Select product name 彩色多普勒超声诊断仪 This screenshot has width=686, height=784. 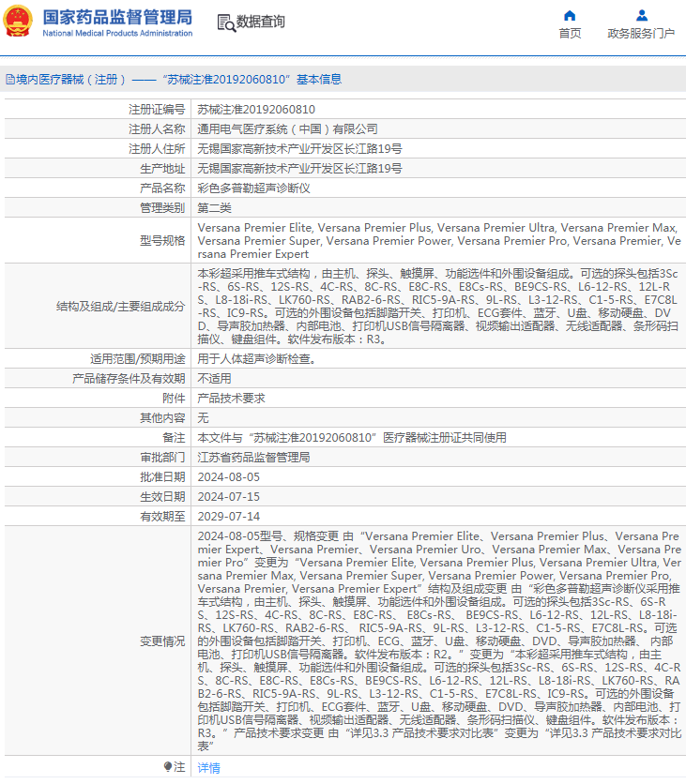tap(253, 188)
